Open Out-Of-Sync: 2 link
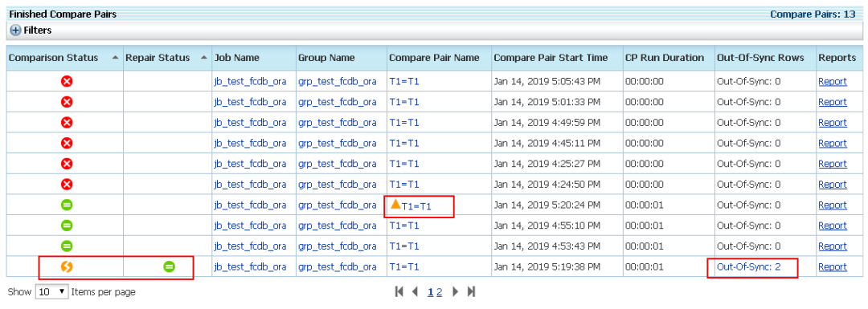This screenshot has width=868, height=309. [748, 267]
